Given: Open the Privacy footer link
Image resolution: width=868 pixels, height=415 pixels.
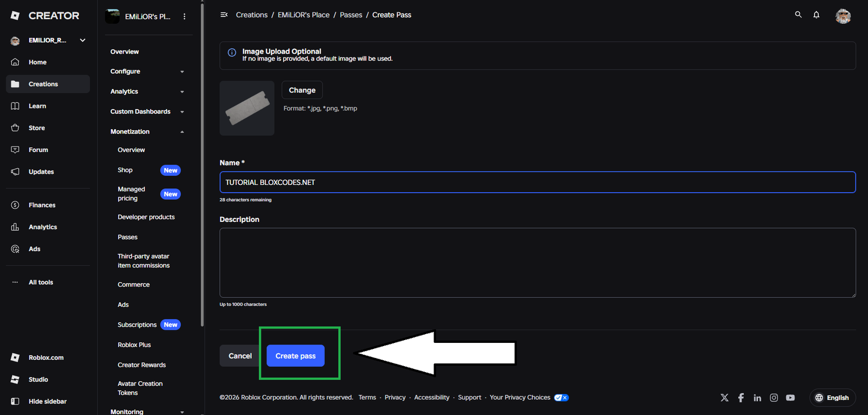Looking at the screenshot, I should tap(395, 398).
